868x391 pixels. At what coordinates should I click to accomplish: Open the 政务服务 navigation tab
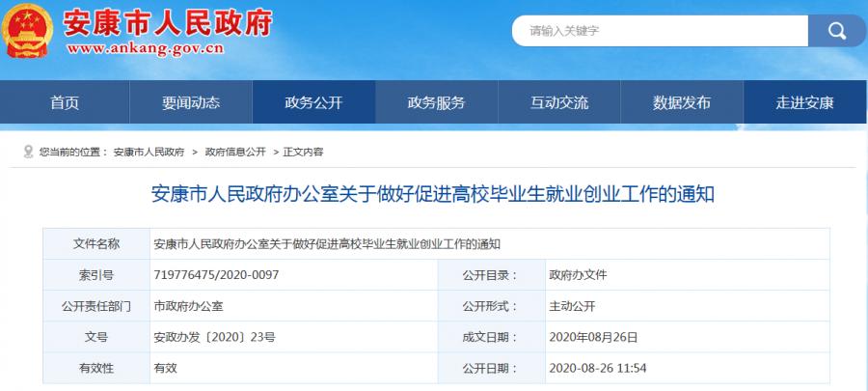pyautogui.click(x=437, y=102)
